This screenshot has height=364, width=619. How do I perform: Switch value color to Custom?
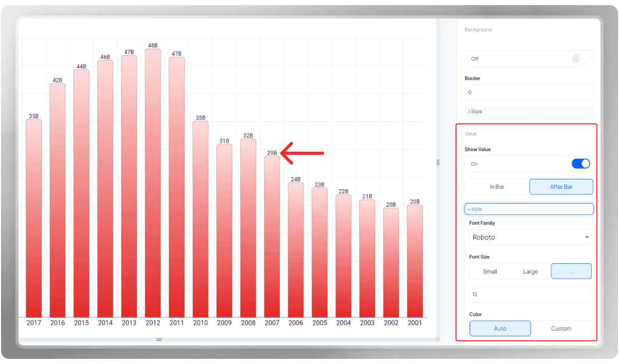561,329
